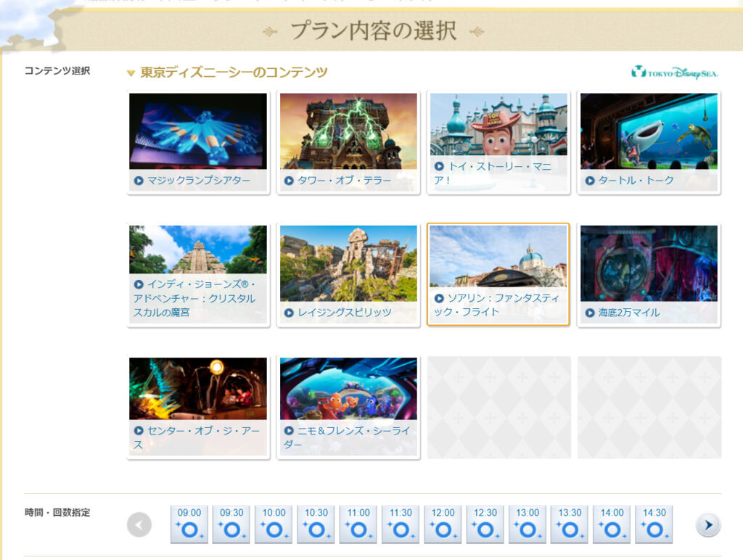Show earlier time slots with left arrow
This screenshot has height=560, width=743.
[139, 525]
